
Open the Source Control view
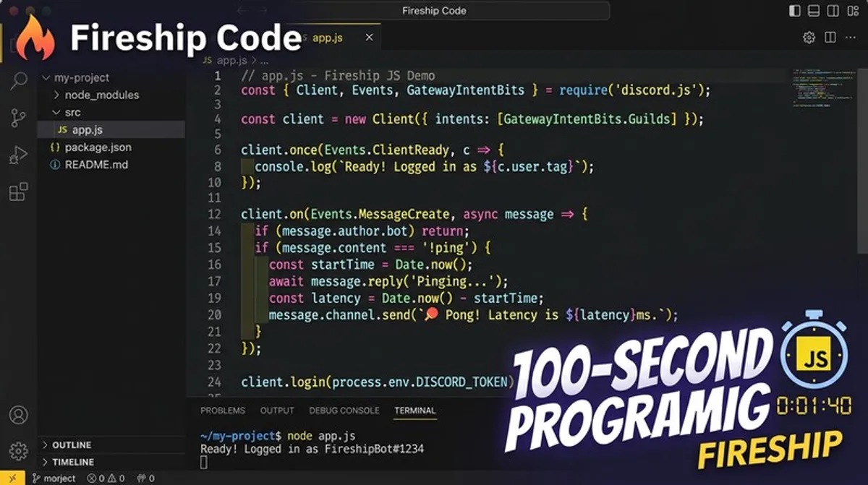point(19,118)
